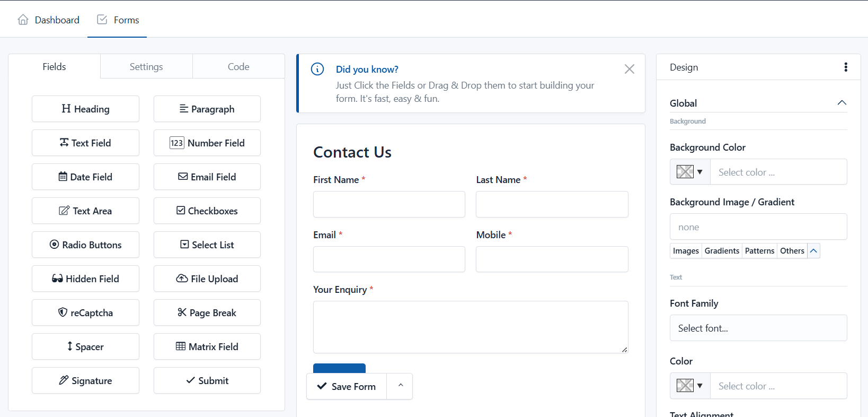Viewport: 868px width, 417px height.
Task: Add a Spacer element
Action: coord(85,346)
